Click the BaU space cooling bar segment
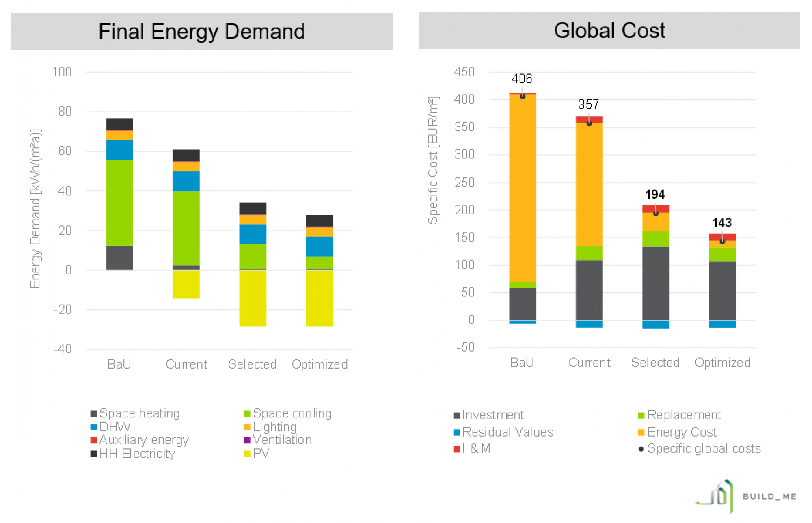 (119, 203)
